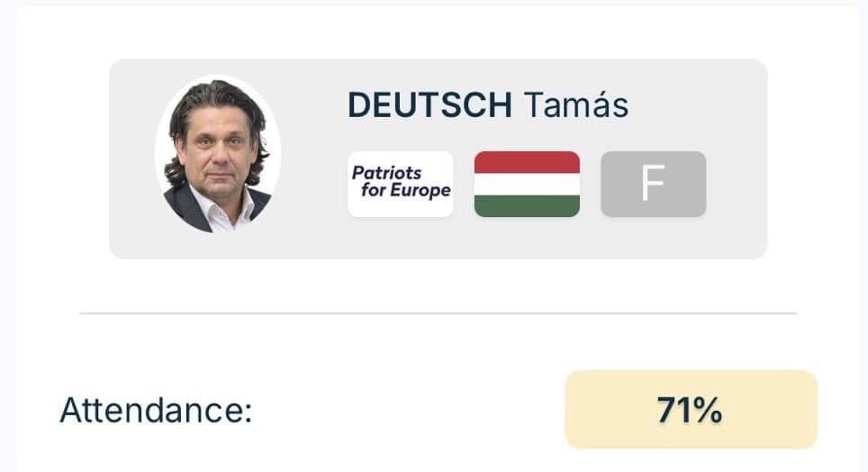Screen dimensions: 868x472
Task: Click the white stripe of the flag
Action: (527, 184)
